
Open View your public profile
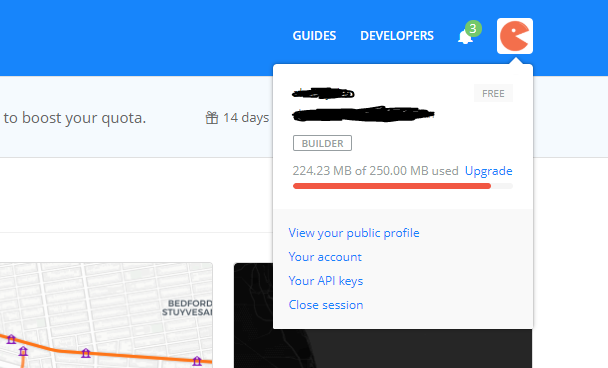(x=354, y=233)
